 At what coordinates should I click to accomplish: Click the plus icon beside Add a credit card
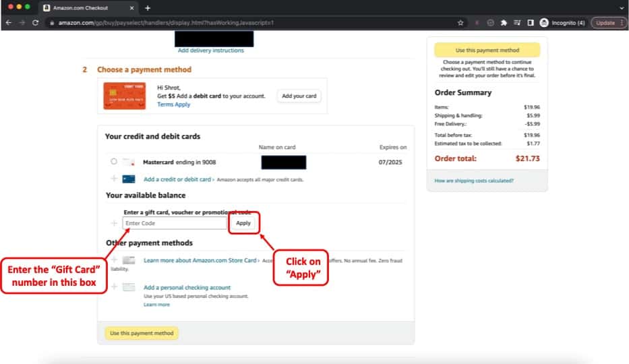coord(114,179)
